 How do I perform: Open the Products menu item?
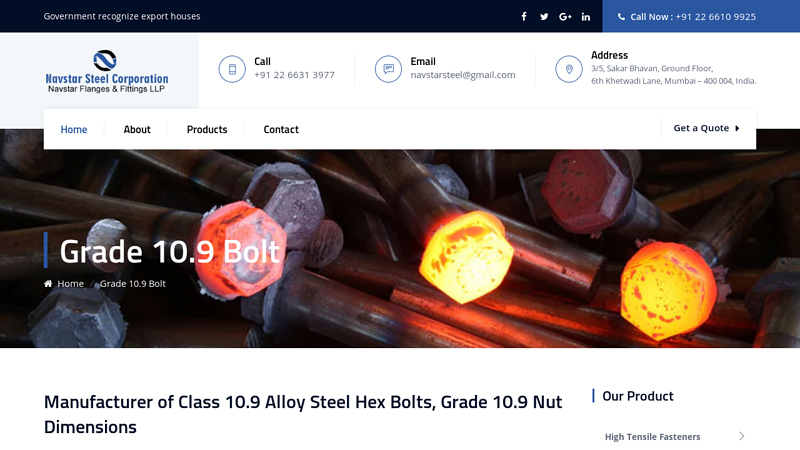pyautogui.click(x=207, y=129)
